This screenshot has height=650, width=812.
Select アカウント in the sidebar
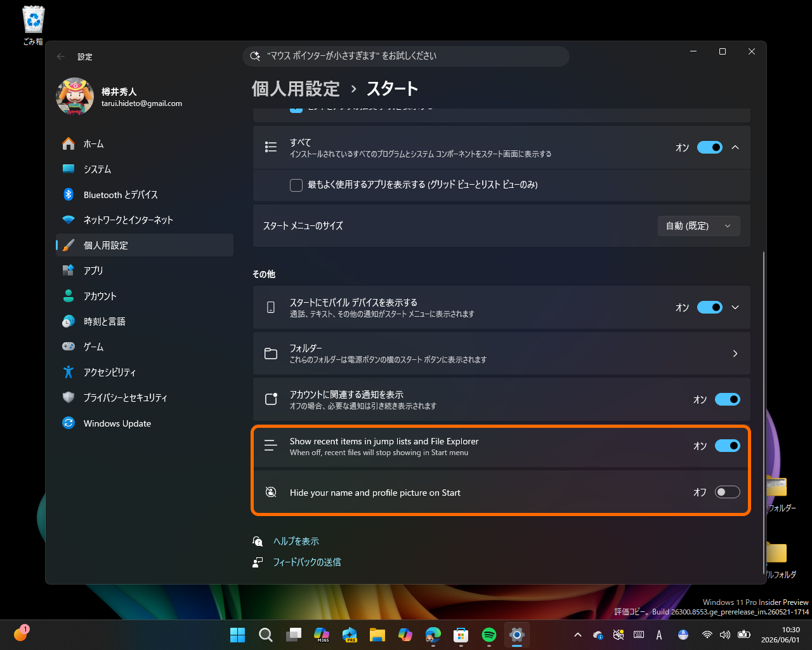click(x=145, y=296)
